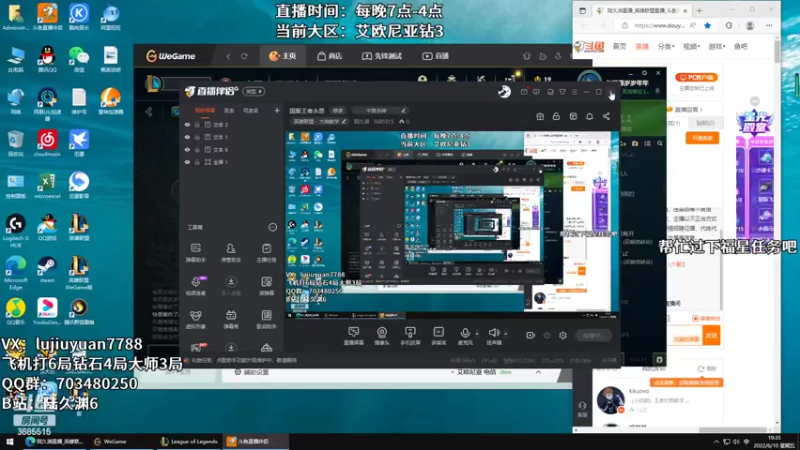
Task: Mute the microphone (麦克风) icon
Action: (465, 333)
